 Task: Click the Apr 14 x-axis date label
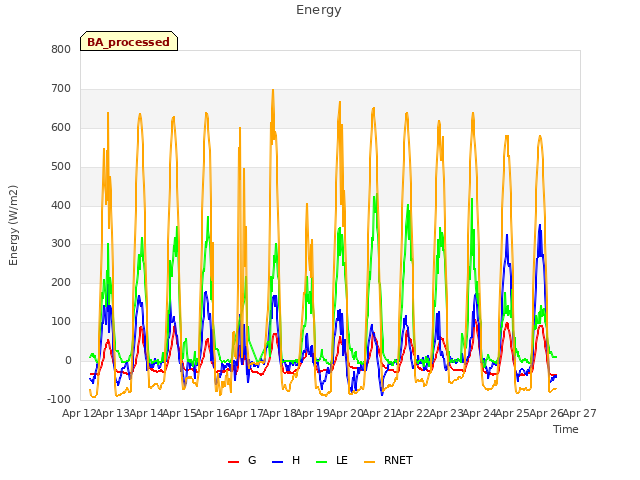click(146, 413)
